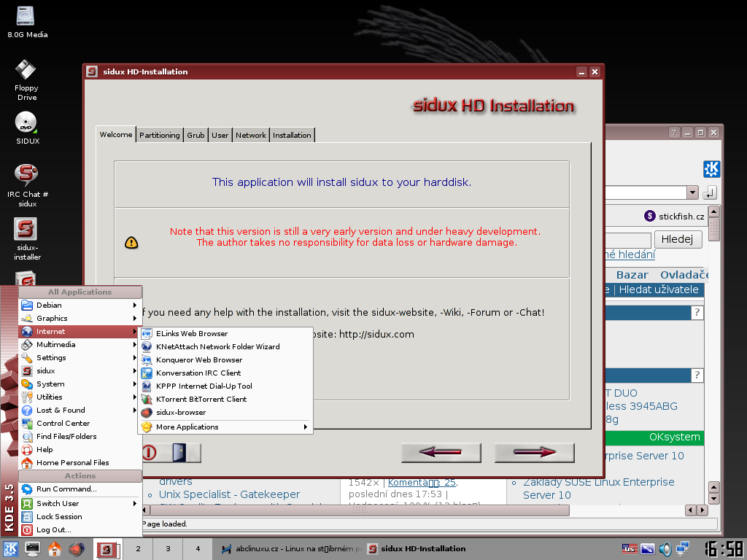Click the KDE icon in Konqueror window
The width and height of the screenshot is (747, 560).
[711, 169]
